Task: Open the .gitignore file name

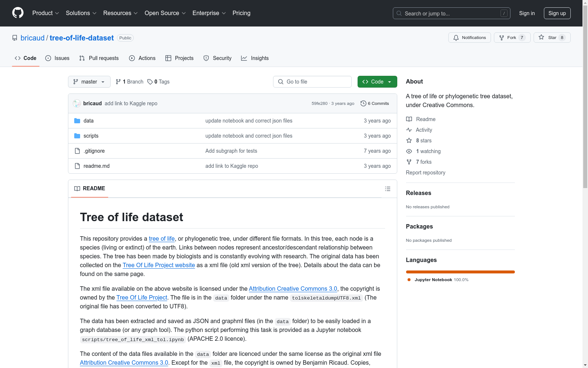Action: [x=94, y=151]
